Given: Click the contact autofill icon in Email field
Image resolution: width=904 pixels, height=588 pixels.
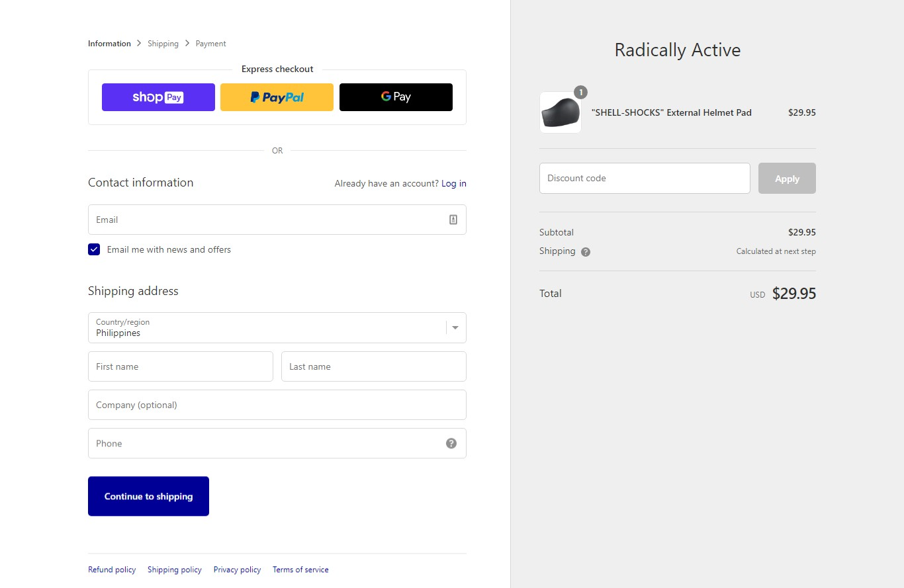Looking at the screenshot, I should tap(453, 220).
